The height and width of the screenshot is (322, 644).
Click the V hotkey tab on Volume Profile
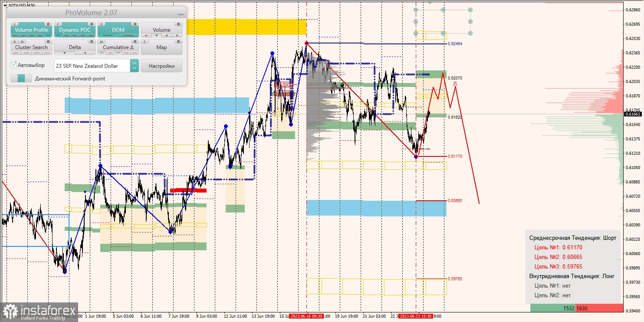tap(15, 24)
